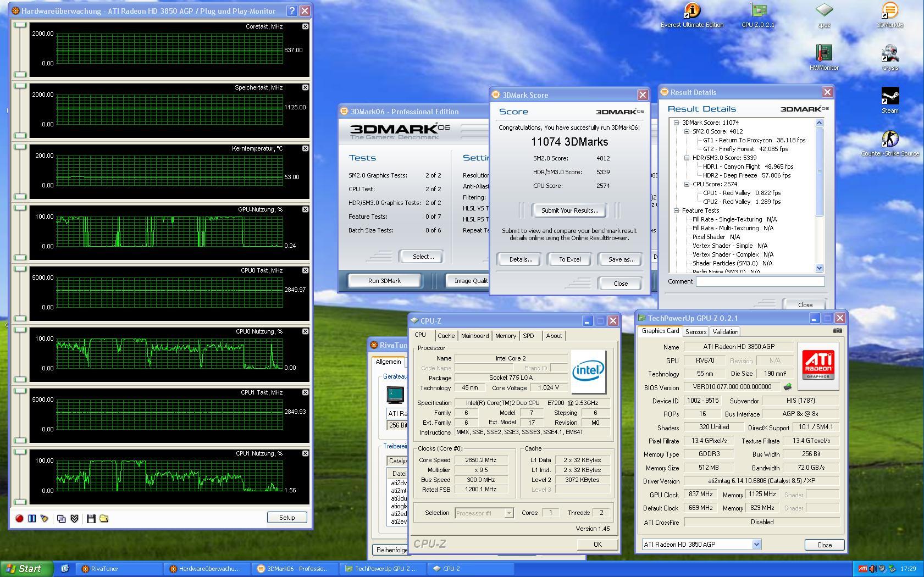Close the CPU1 Nutzung, % graph
The image size is (924, 577).
point(305,453)
